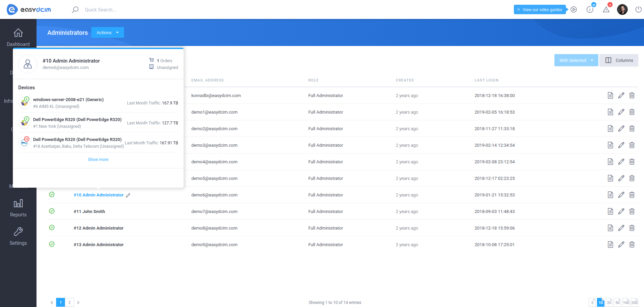
Task: Open the warning alerts triangle icon
Action: [606, 9]
